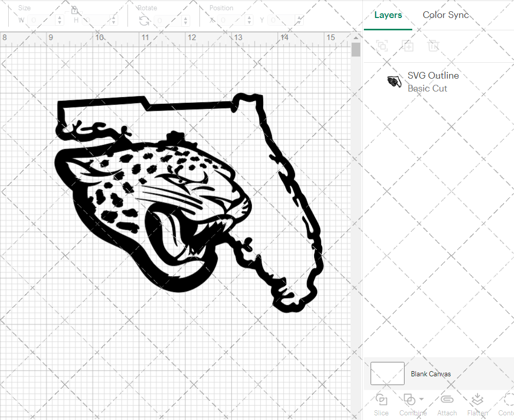Viewport: 514px width, 420px height.
Task: Click the canvas scrollbar up arrow
Action: [356, 38]
